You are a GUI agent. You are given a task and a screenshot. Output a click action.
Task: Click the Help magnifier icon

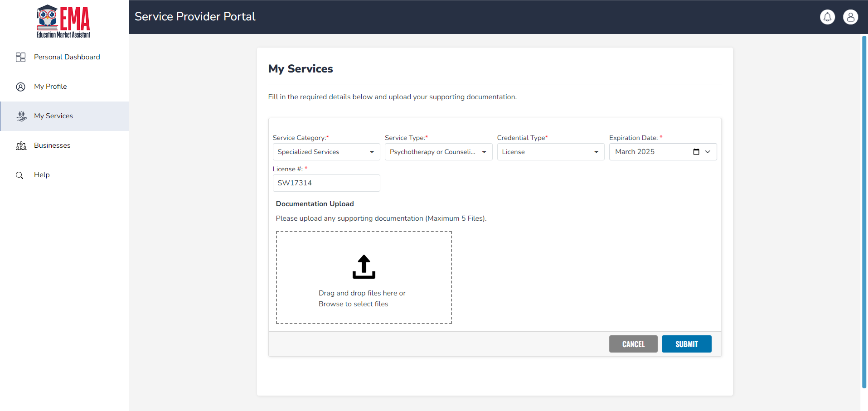click(19, 175)
